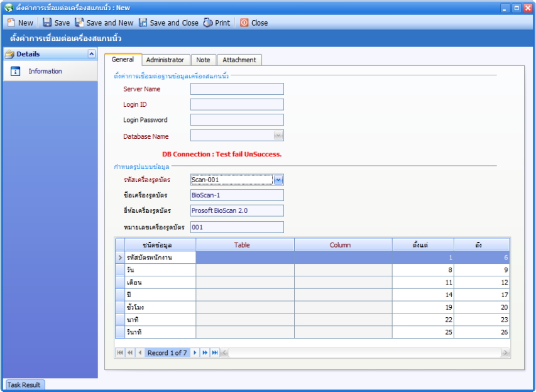The width and height of the screenshot is (536, 392).
Task: Click the Save floppy disk icon
Action: [47, 23]
